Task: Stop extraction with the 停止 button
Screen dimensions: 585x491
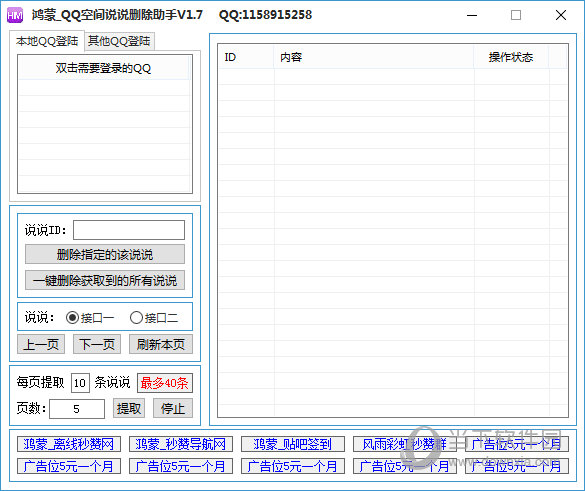Action: click(x=173, y=408)
